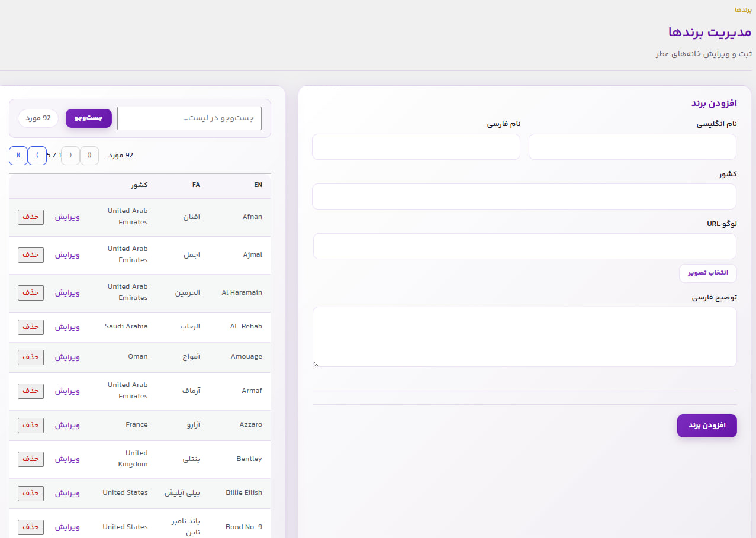The height and width of the screenshot is (538, 756).
Task: Delete the Billie Eilish brand row
Action: pyautogui.click(x=31, y=493)
